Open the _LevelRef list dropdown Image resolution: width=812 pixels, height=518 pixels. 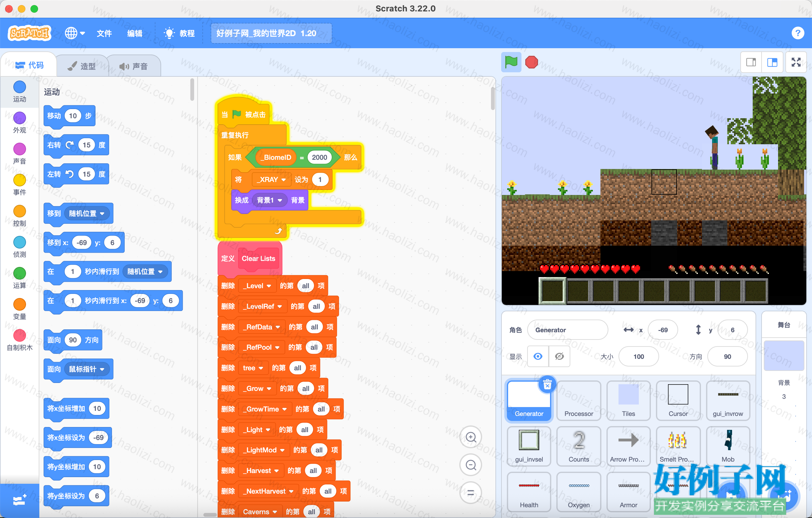pyautogui.click(x=262, y=306)
